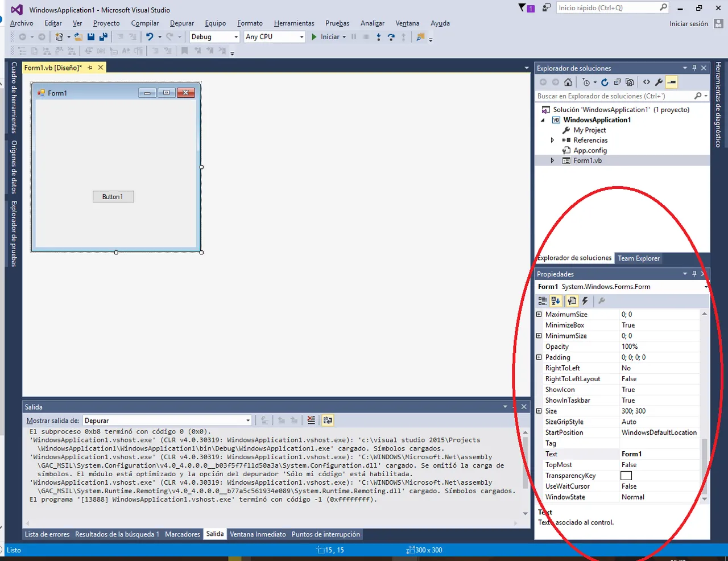Image resolution: width=728 pixels, height=561 pixels.
Task: Click the Step Over debug icon
Action: pos(391,37)
